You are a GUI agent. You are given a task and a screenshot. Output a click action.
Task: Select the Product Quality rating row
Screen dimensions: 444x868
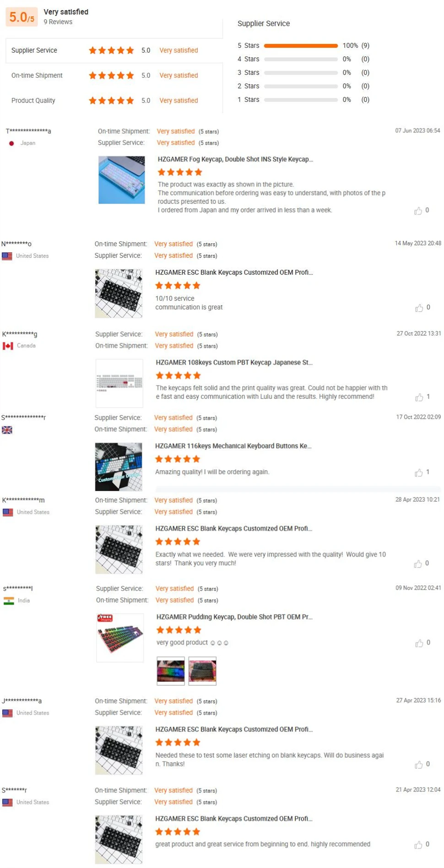114,101
